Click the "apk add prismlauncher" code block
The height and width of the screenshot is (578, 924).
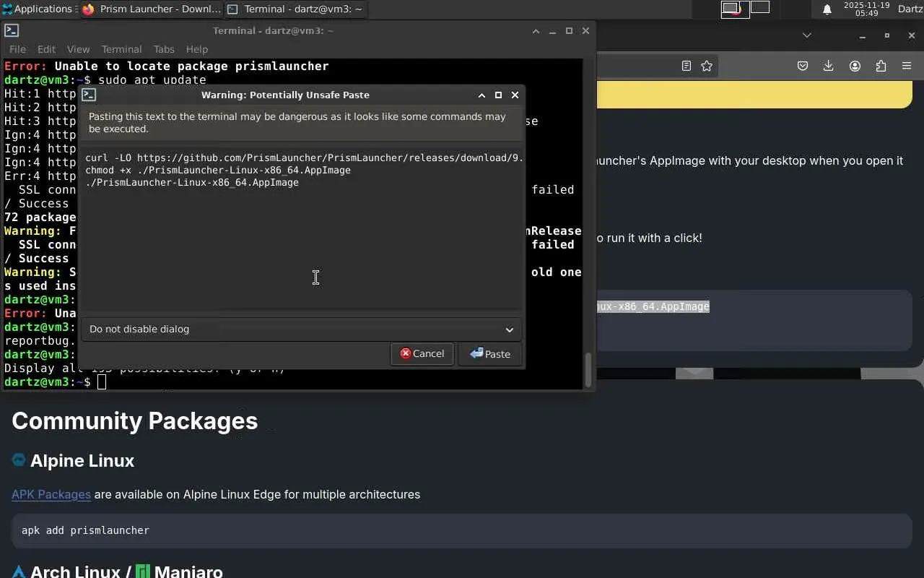(x=462, y=530)
